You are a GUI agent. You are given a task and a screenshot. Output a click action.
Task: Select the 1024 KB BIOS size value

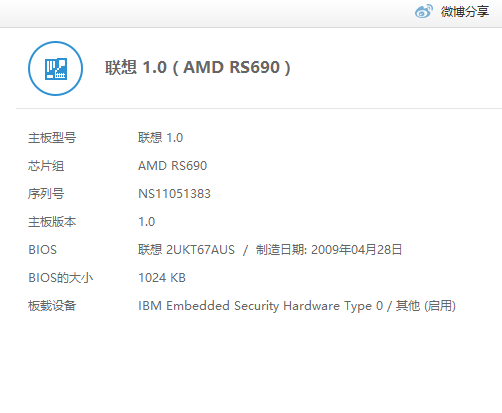(162, 278)
